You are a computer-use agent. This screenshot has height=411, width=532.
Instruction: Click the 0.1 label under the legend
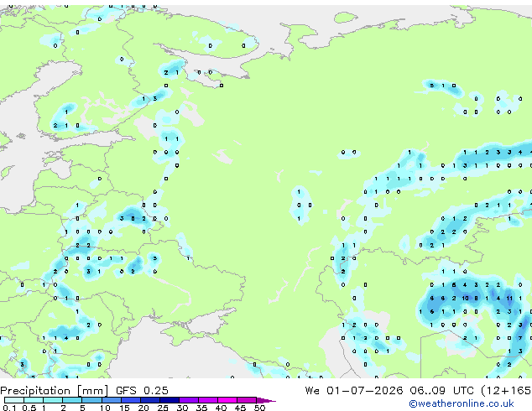click(x=9, y=408)
